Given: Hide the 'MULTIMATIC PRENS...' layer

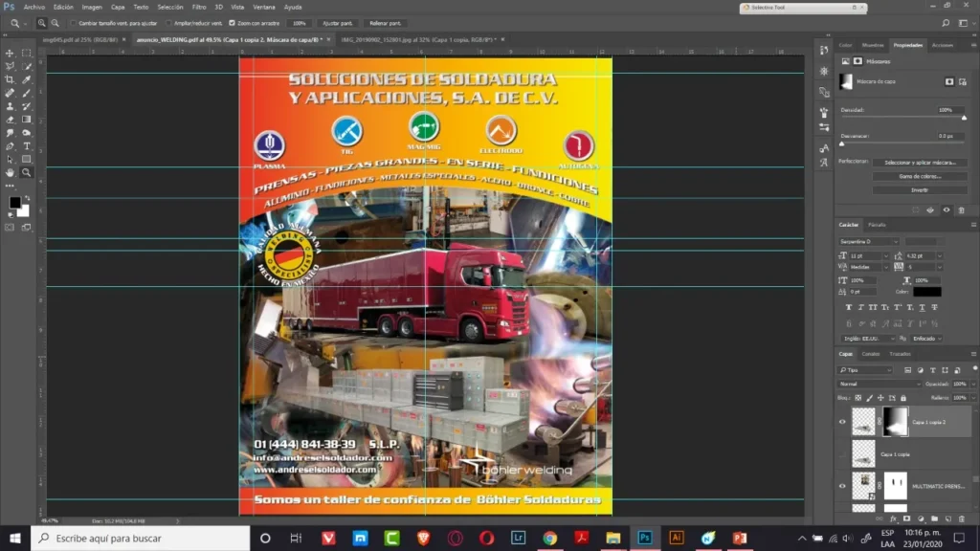Looking at the screenshot, I should click(x=842, y=486).
